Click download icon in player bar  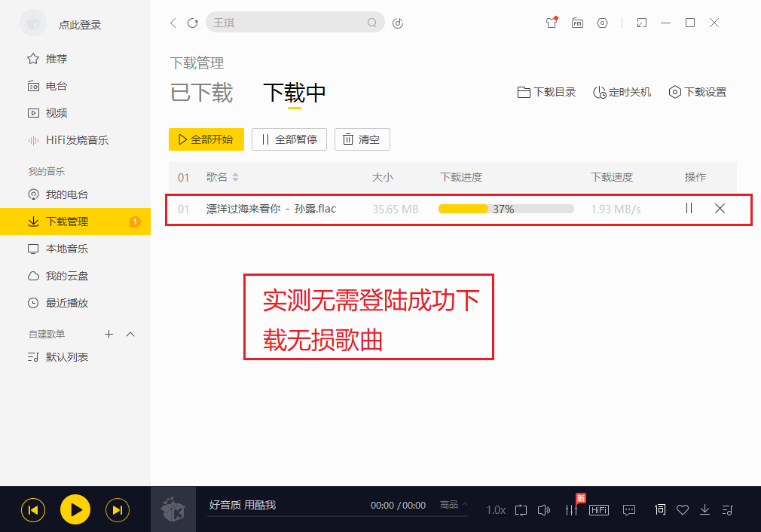click(x=704, y=509)
